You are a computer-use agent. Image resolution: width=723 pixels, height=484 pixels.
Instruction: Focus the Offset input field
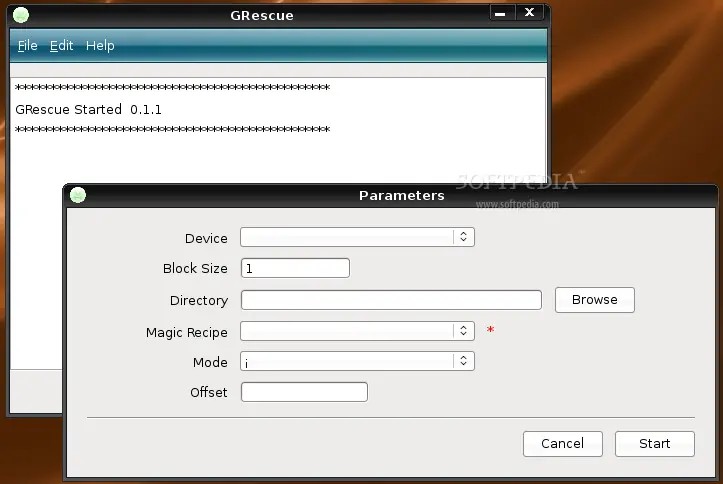(x=304, y=392)
